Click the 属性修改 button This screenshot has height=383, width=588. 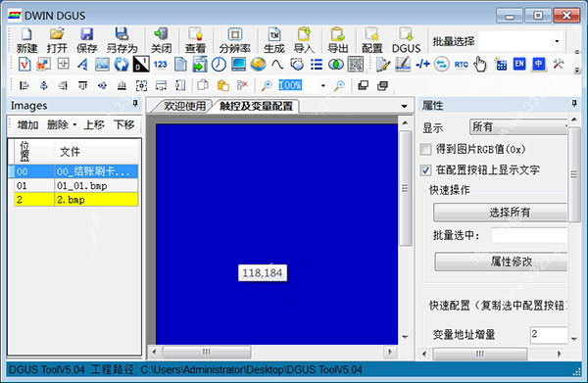point(502,262)
